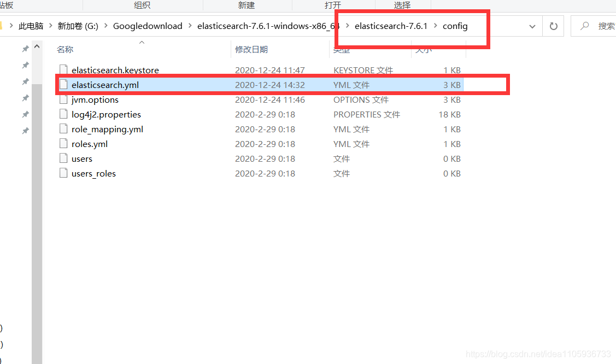Navigate to 此电脑 in breadcrumb
This screenshot has width=616, height=364.
(31, 26)
